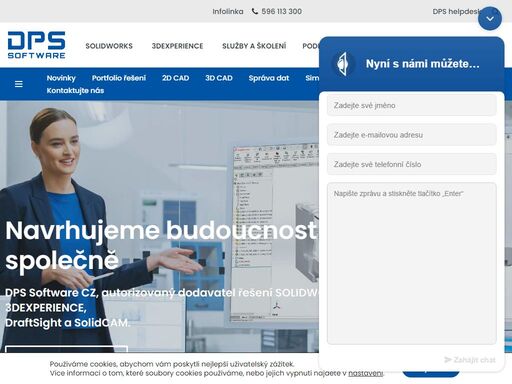The height and width of the screenshot is (384, 512).
Task: Focus the Zadejte své jméno field
Action: coord(412,105)
